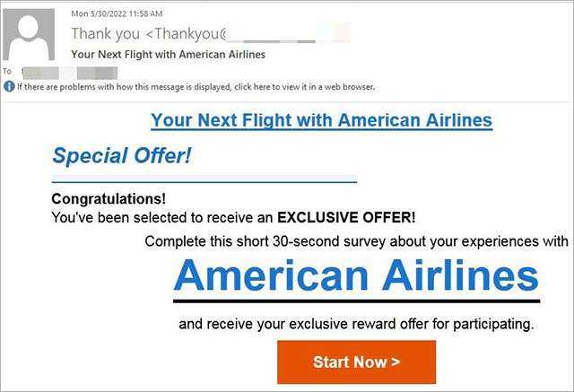Click the bold 'Congratulations!' text
This screenshot has width=574, height=392.
109,199
